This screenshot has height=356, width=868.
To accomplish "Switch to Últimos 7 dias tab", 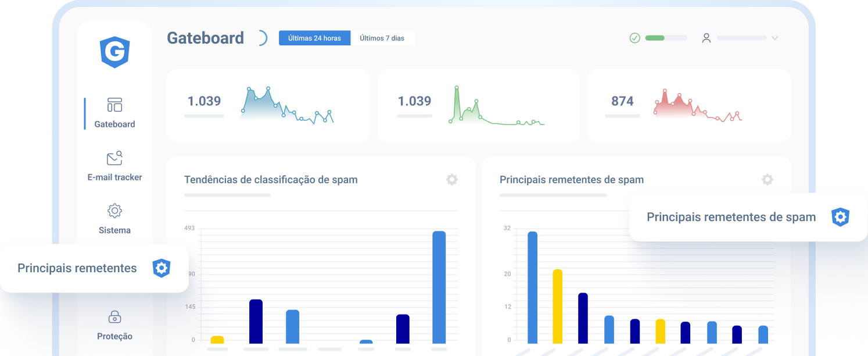I will 382,38.
